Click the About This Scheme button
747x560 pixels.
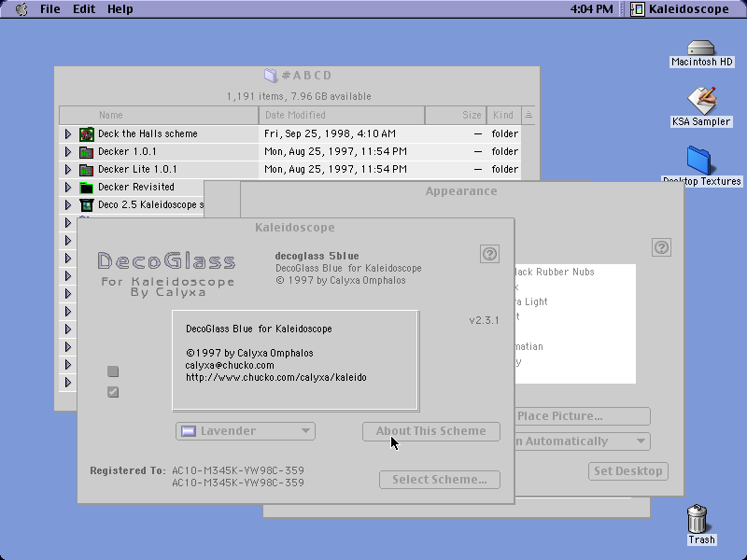click(x=431, y=431)
